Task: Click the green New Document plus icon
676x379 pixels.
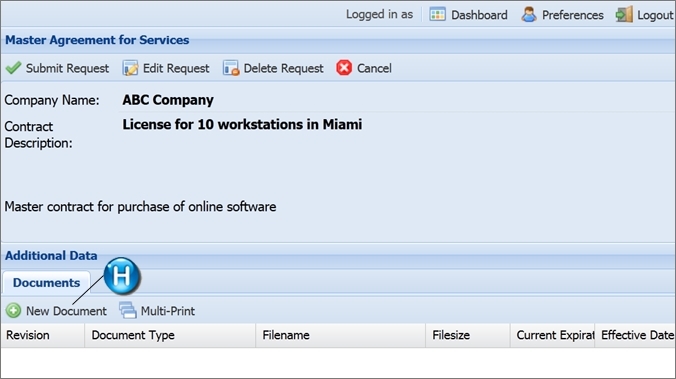Action: [13, 310]
